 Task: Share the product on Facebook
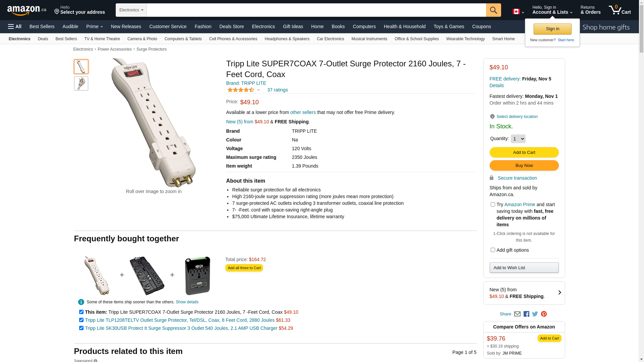pyautogui.click(x=526, y=314)
